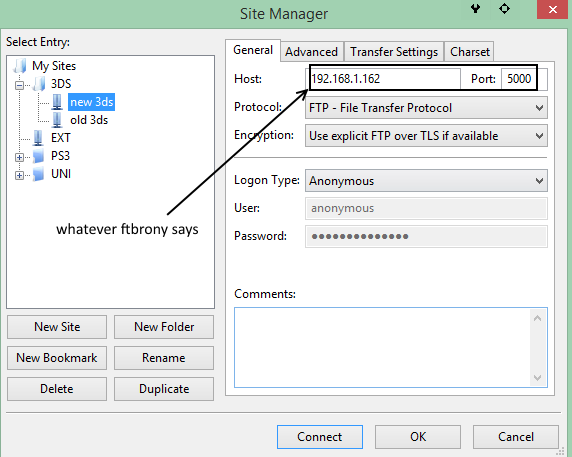Click the New Site button
The image size is (572, 457).
click(57, 327)
